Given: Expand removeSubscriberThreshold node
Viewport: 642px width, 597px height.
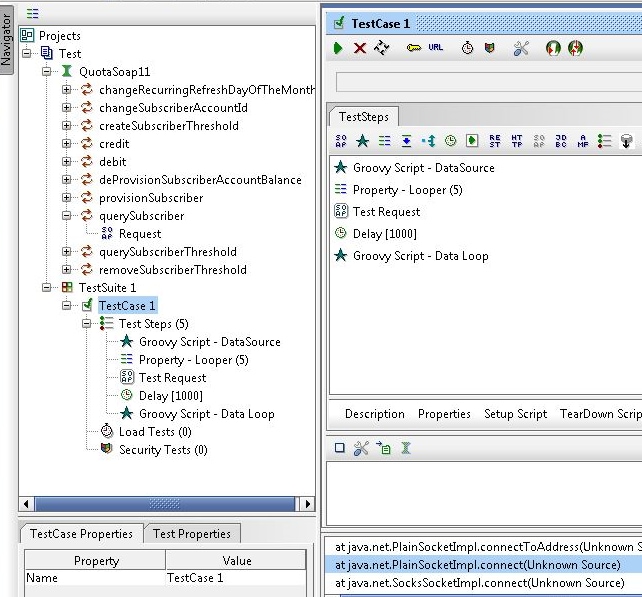Looking at the screenshot, I should [66, 269].
